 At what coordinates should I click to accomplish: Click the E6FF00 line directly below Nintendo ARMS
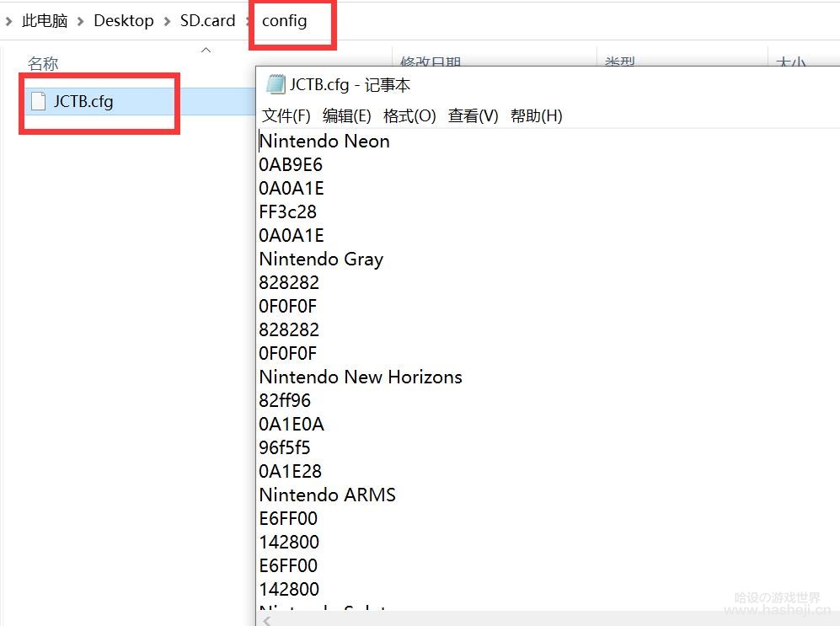[288, 518]
